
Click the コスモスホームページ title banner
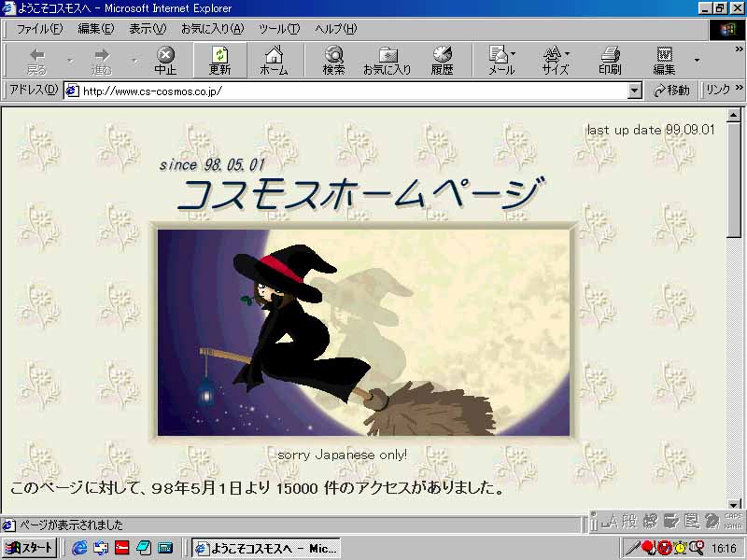(362, 194)
